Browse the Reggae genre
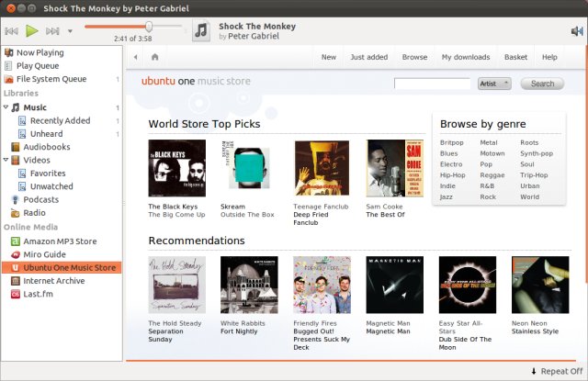Screen dimensions: 588x381 coord(492,175)
